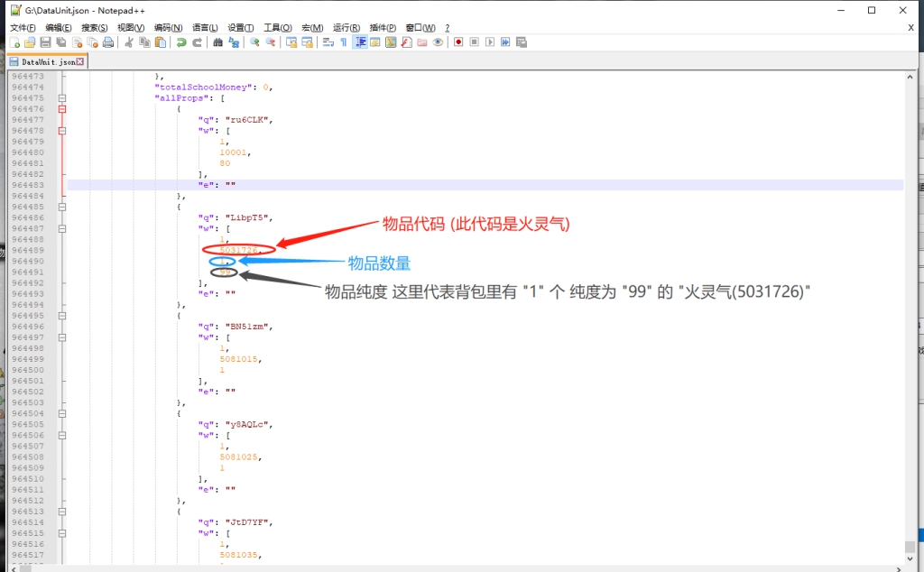This screenshot has height=572, width=924.
Task: Open the Function List panel icon
Action: tap(407, 42)
